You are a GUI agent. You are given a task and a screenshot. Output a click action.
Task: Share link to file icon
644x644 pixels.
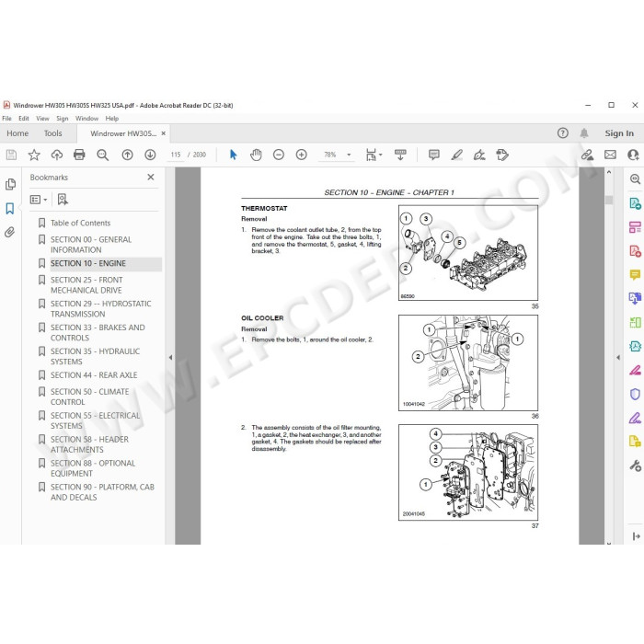(587, 155)
